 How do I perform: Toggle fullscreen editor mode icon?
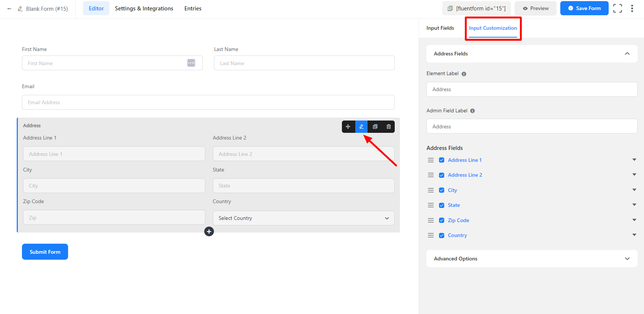point(618,8)
